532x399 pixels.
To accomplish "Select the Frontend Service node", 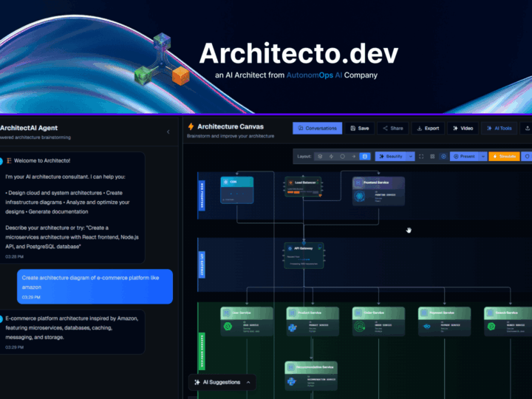I will click(x=378, y=191).
